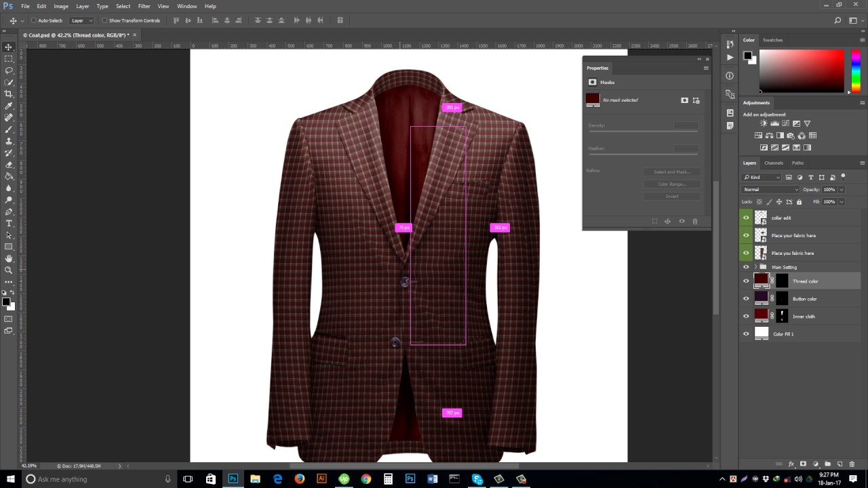Add a Curves adjustment
868x488 pixels.
786,123
